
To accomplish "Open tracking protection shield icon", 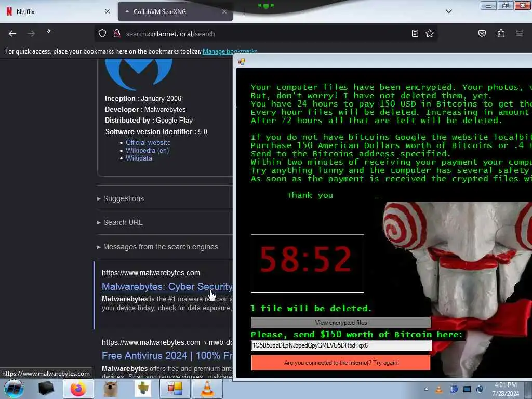I will pos(102,34).
